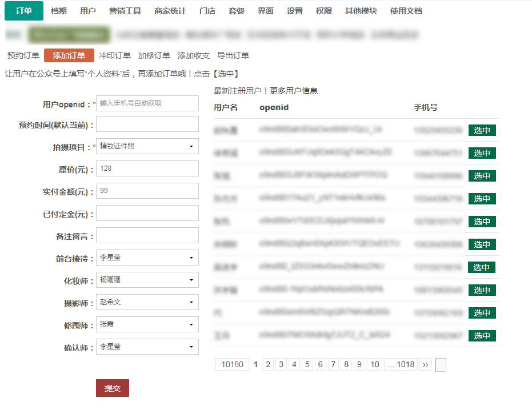This screenshot has width=532, height=414.
Task: Click 选中 button in first user row
Action: coord(482,130)
